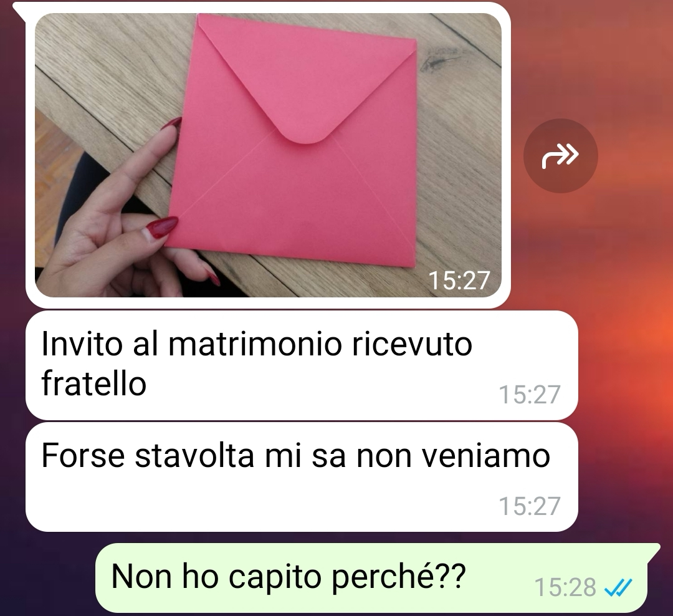
Task: Select the green 'Non ho capito perché??' message
Action: (x=371, y=578)
